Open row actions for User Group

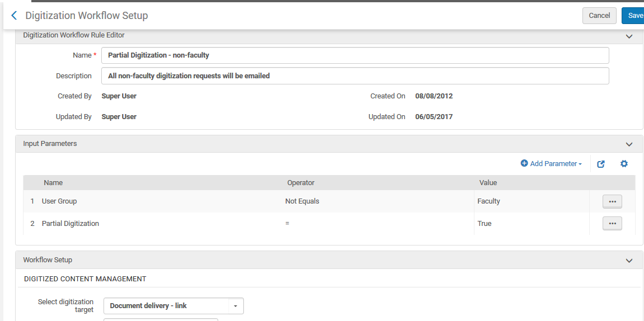coord(612,201)
